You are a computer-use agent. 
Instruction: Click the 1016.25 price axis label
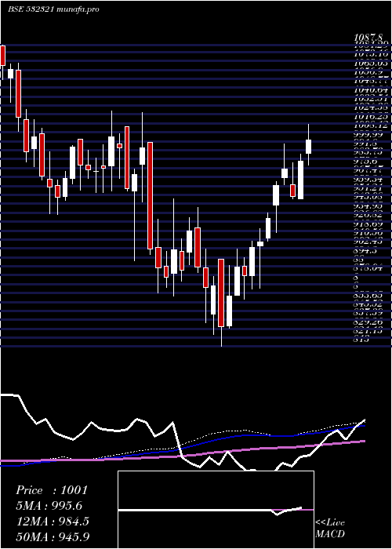368,118
